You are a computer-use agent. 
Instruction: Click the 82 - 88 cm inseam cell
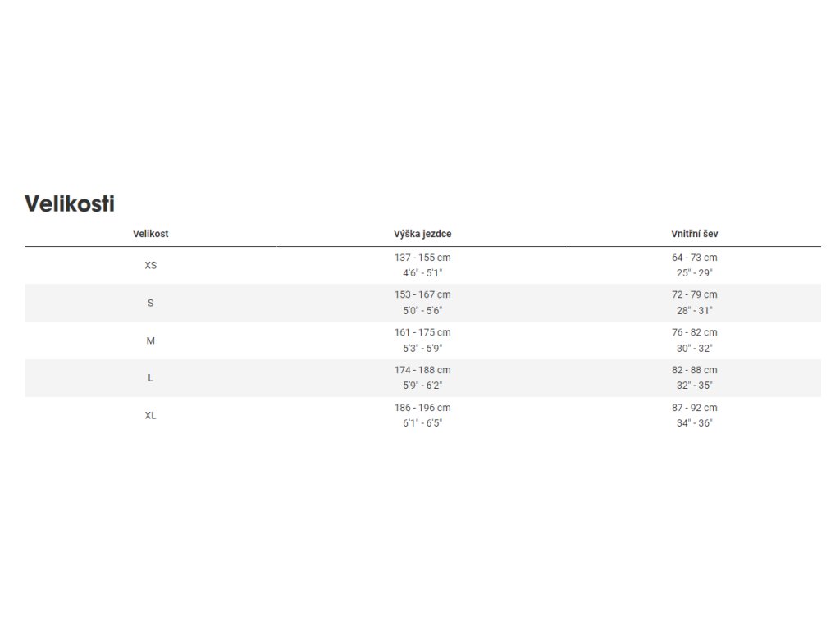(694, 377)
